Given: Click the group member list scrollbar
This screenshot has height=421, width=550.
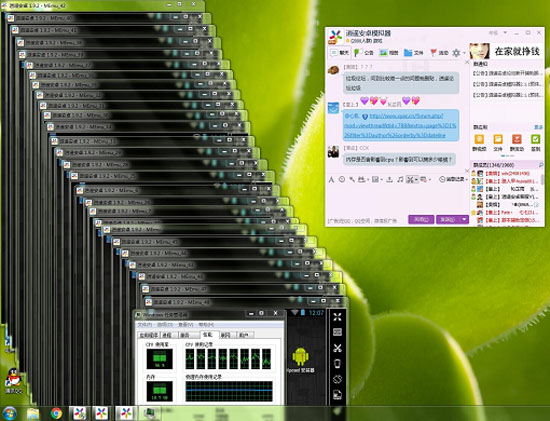Looking at the screenshot, I should pos(542,179).
